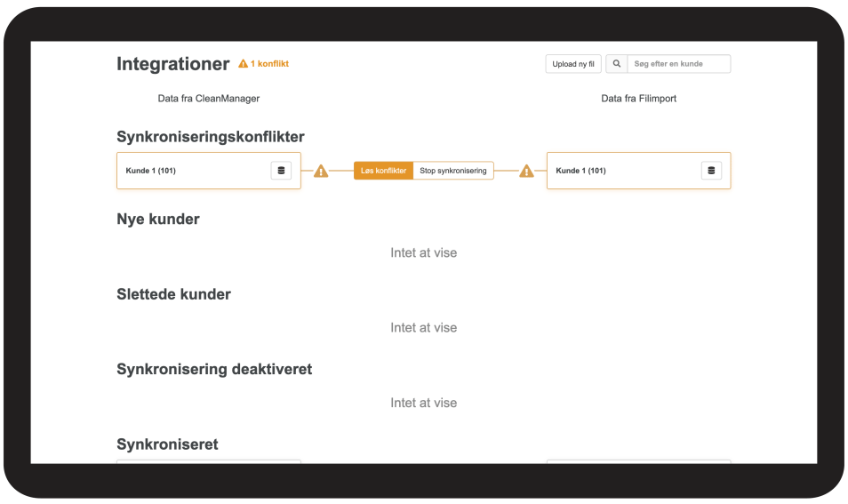Viewport: 848px width, 504px height.
Task: Click the Løs konflikter button
Action: (x=383, y=171)
